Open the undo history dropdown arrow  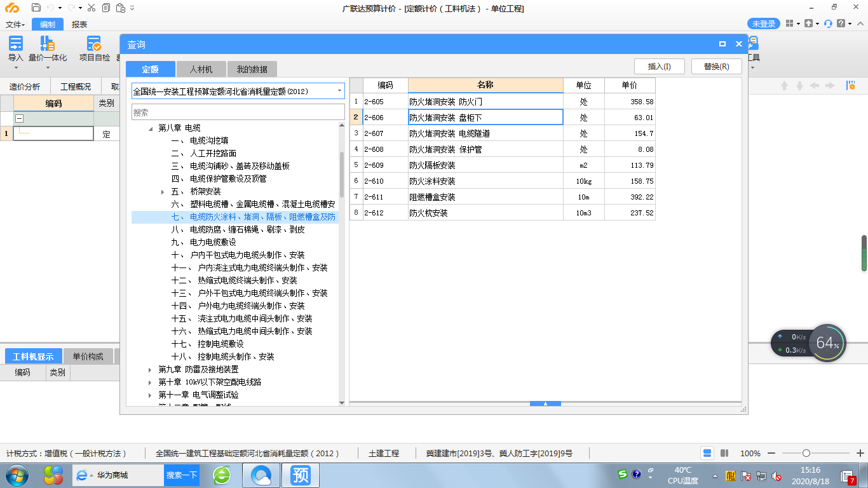(x=60, y=8)
